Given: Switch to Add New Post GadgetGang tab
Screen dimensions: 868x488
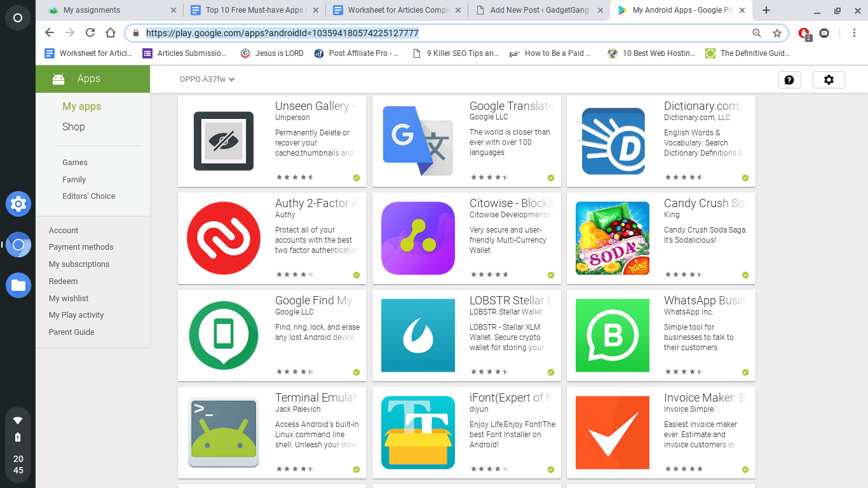Looking at the screenshot, I should point(539,10).
